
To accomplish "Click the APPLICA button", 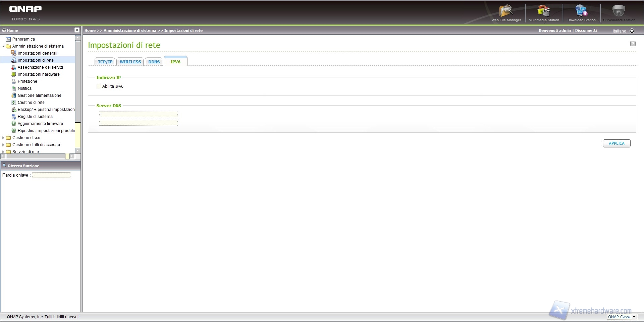I will click(616, 143).
